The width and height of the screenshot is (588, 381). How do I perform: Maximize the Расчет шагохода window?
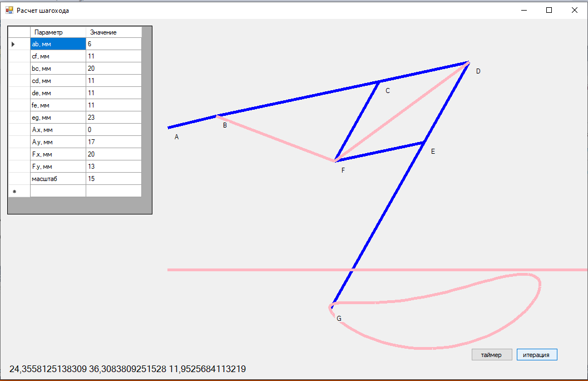click(x=549, y=10)
